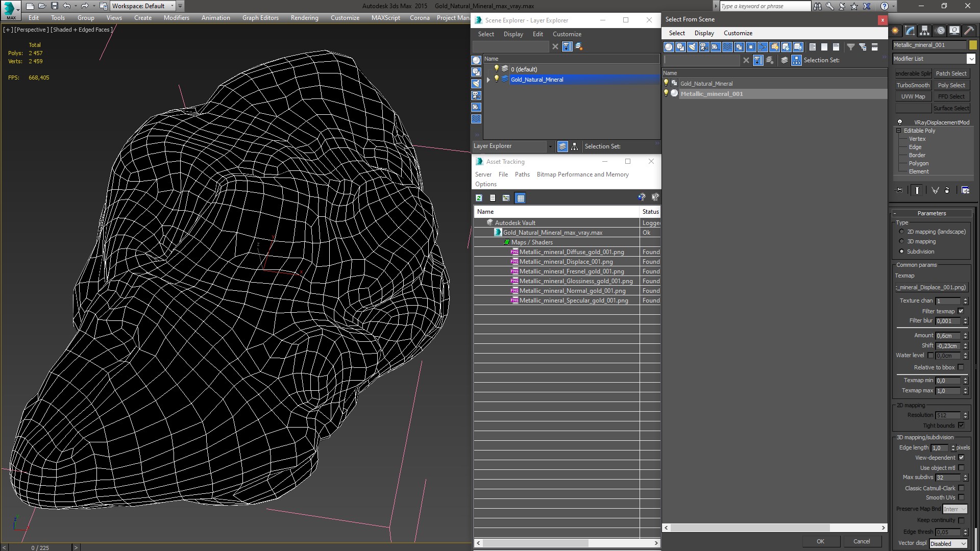980x551 pixels.
Task: Toggle geometry filter in Layer Explorer sidebar
Action: pyautogui.click(x=476, y=60)
